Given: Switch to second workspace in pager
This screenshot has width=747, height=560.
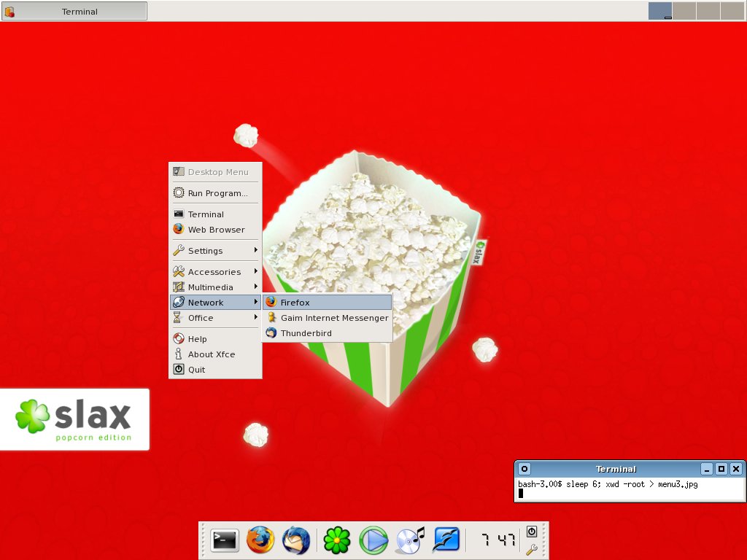Looking at the screenshot, I should click(x=684, y=11).
